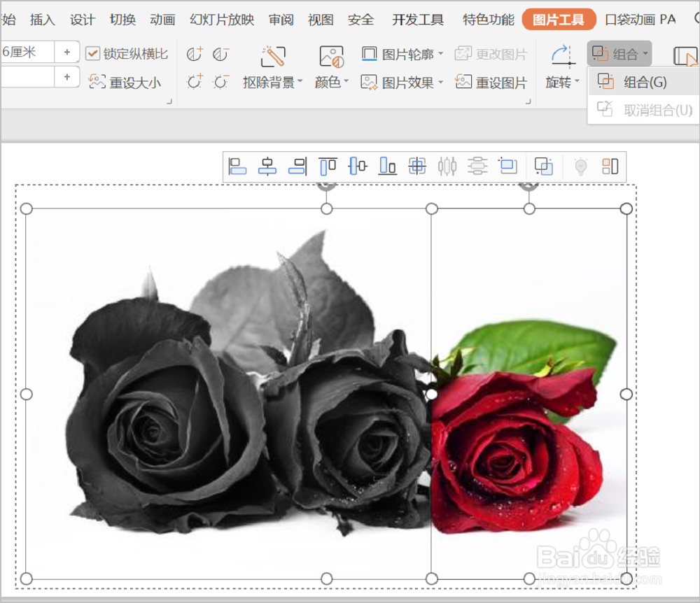Click align center horizontally in floating toolbar

tap(267, 166)
